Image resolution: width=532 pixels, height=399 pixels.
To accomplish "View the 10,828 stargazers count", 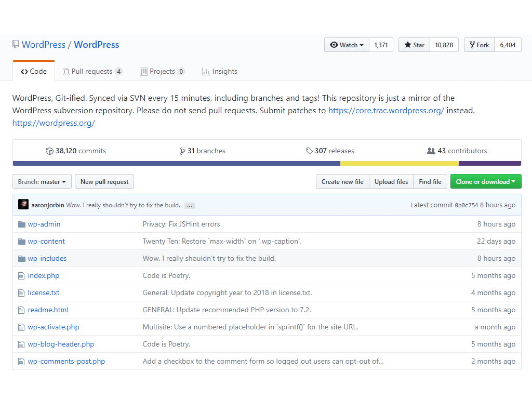I will point(444,45).
